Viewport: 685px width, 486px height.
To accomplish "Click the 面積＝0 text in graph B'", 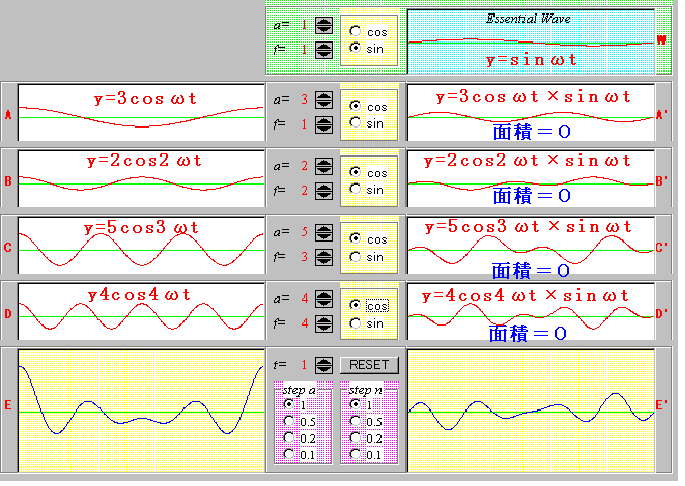I will (x=532, y=195).
